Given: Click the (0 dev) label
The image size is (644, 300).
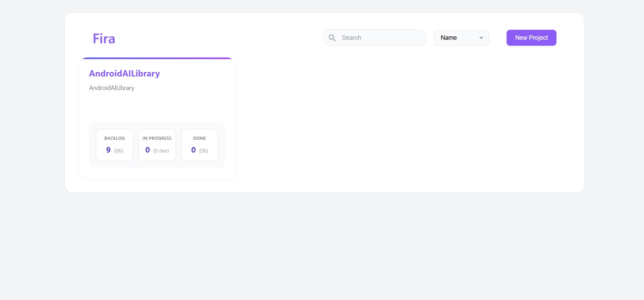Looking at the screenshot, I should point(161,151).
